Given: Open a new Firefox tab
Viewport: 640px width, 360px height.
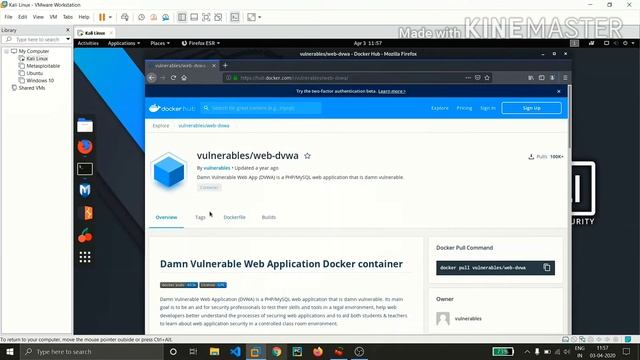Looking at the screenshot, I should click(x=225, y=65).
